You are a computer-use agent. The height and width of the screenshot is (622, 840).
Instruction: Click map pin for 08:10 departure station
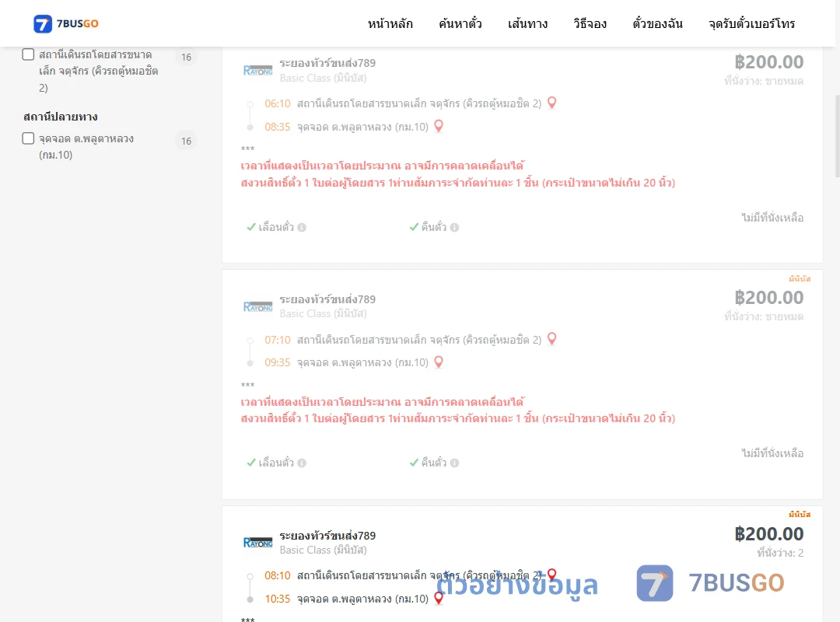[x=551, y=575]
